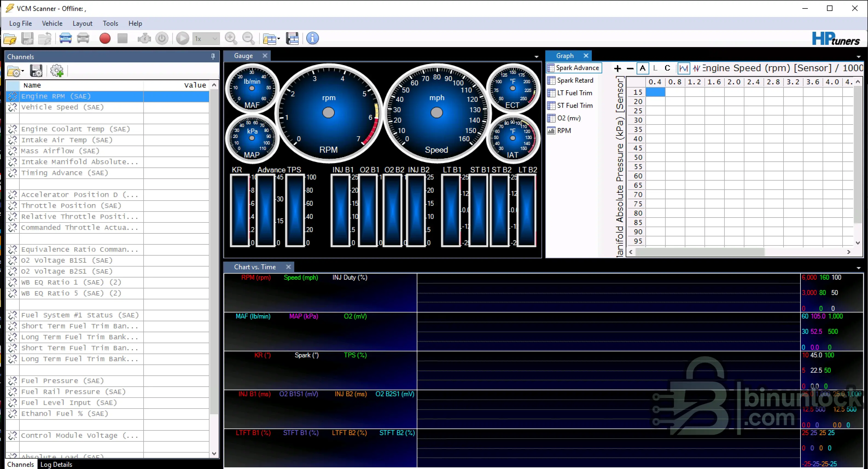Click the gray stop square button

pyautogui.click(x=122, y=38)
